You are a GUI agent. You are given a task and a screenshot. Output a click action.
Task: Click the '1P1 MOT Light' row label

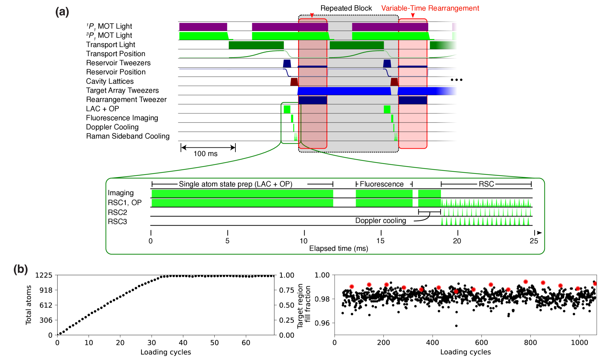[109, 27]
